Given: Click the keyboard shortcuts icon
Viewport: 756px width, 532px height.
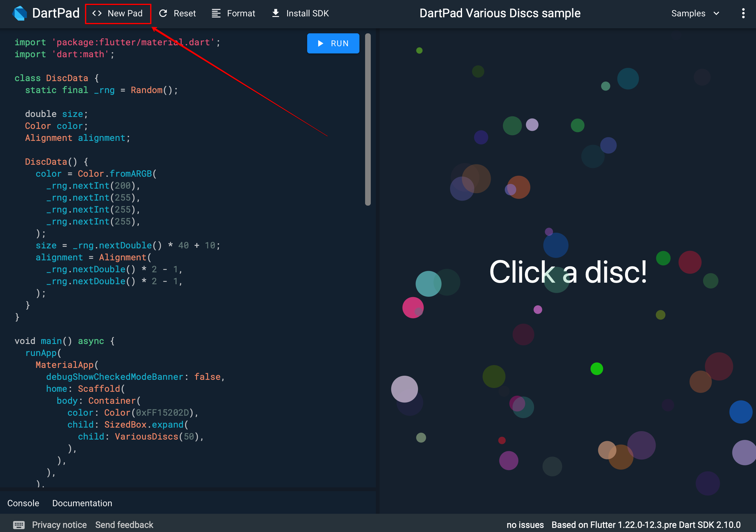Looking at the screenshot, I should 19,525.
